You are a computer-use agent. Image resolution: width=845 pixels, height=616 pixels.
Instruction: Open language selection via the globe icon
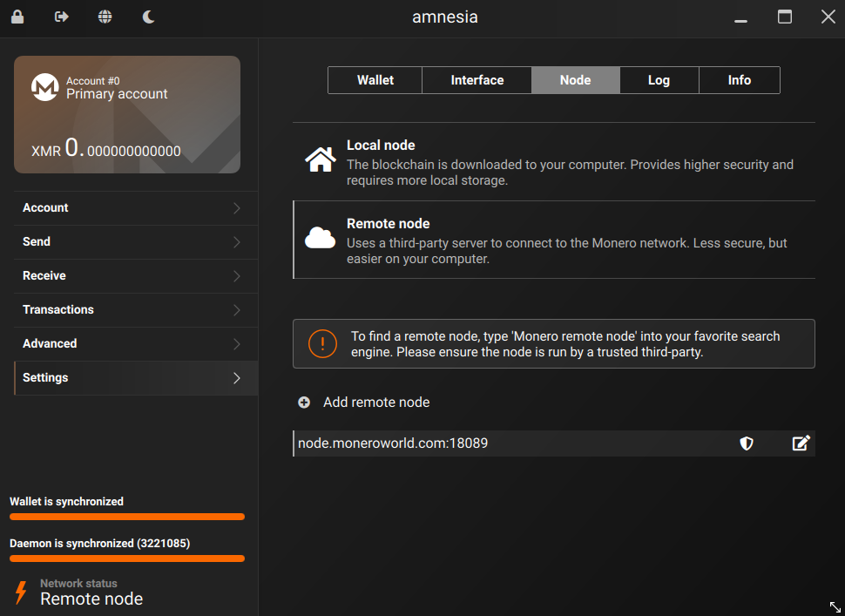[105, 17]
